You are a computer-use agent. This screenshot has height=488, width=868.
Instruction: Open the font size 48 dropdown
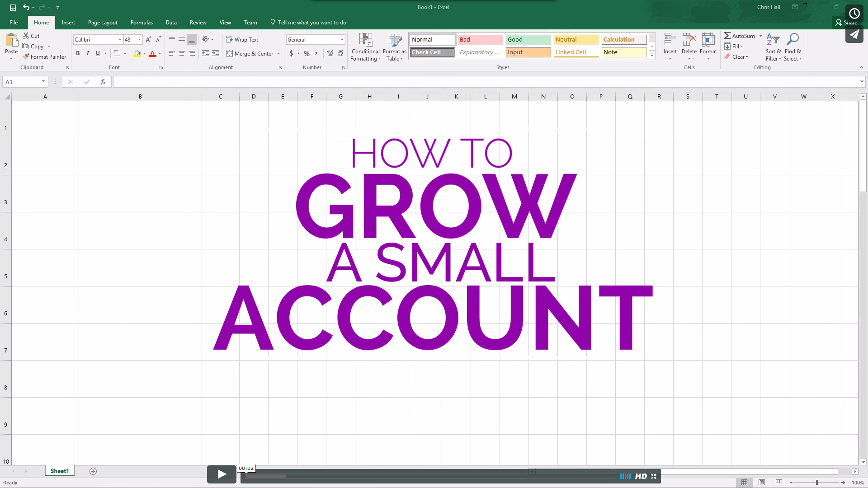click(139, 40)
